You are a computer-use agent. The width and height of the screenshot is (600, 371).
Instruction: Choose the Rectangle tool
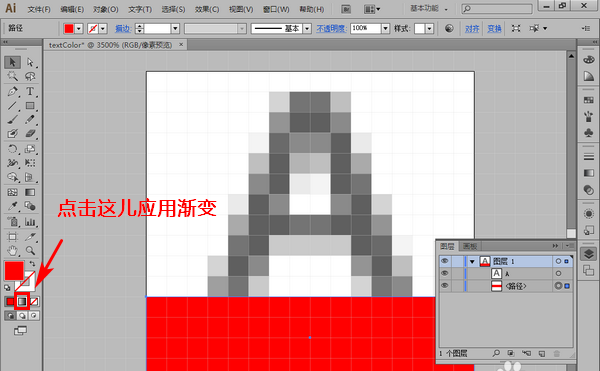30,105
